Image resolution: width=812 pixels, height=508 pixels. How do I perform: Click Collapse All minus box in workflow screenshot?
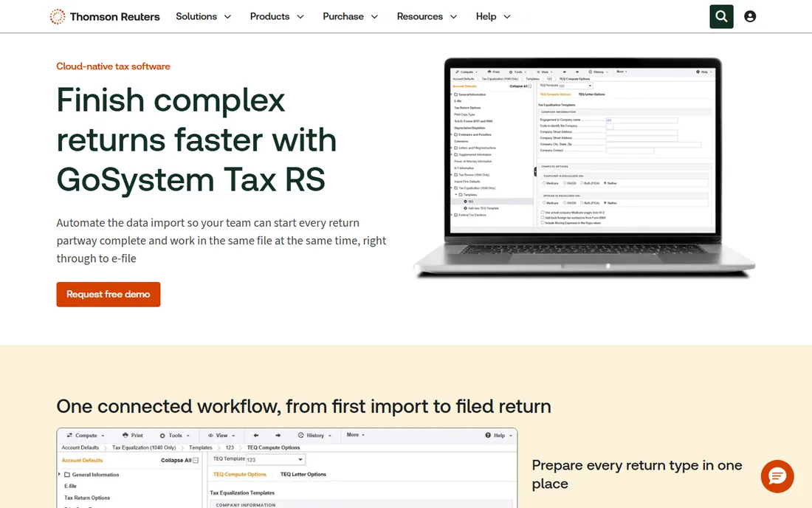coord(196,460)
